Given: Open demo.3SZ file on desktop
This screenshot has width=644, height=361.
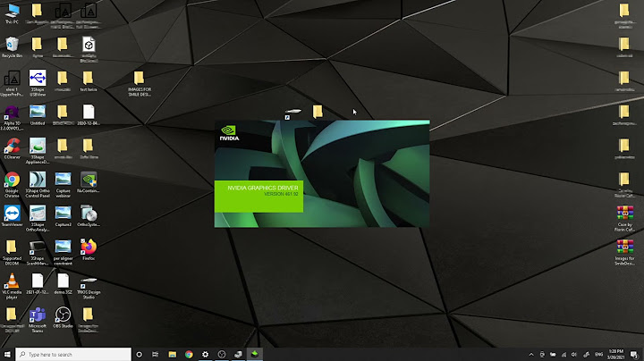Looking at the screenshot, I should [63, 284].
